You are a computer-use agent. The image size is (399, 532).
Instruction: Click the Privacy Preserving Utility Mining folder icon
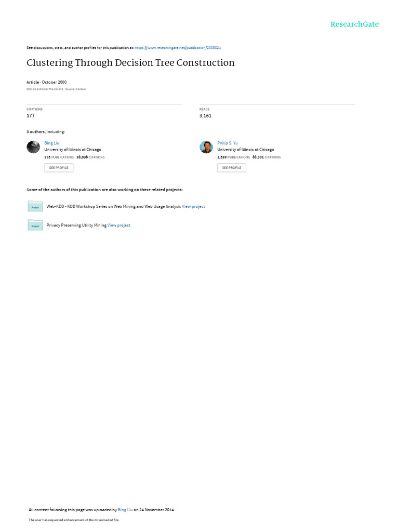click(x=35, y=225)
